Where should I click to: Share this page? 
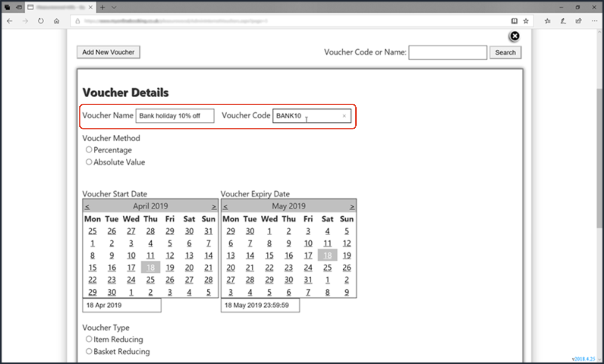(x=579, y=21)
